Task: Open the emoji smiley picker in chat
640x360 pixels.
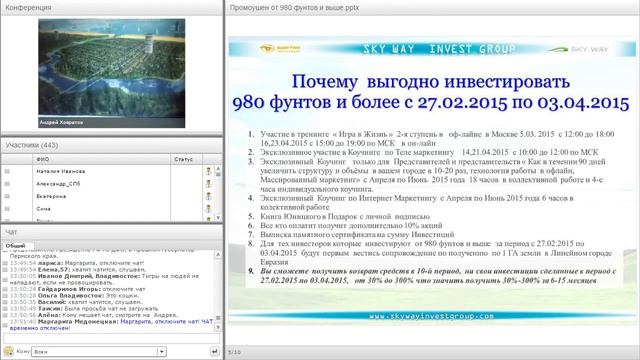Action: click(9, 351)
